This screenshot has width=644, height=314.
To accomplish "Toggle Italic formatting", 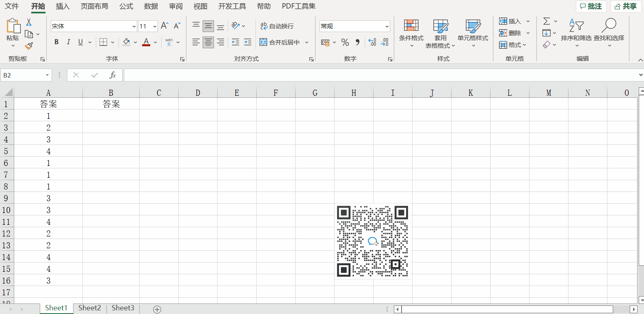I will click(x=68, y=42).
